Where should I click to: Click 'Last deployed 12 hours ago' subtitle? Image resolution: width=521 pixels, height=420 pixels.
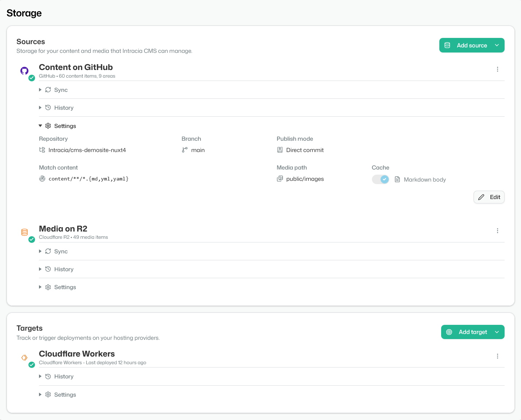(116, 363)
